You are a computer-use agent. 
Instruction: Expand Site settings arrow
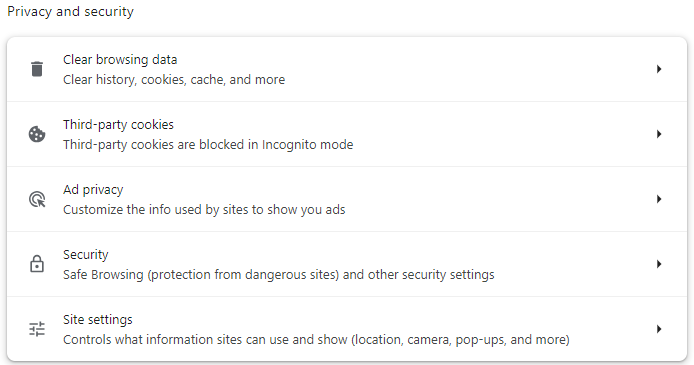[659, 329]
